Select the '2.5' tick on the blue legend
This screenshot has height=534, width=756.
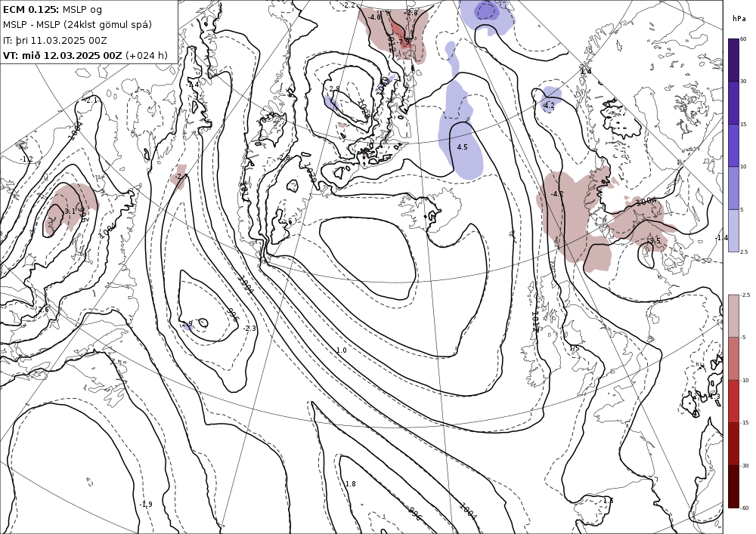(x=744, y=252)
